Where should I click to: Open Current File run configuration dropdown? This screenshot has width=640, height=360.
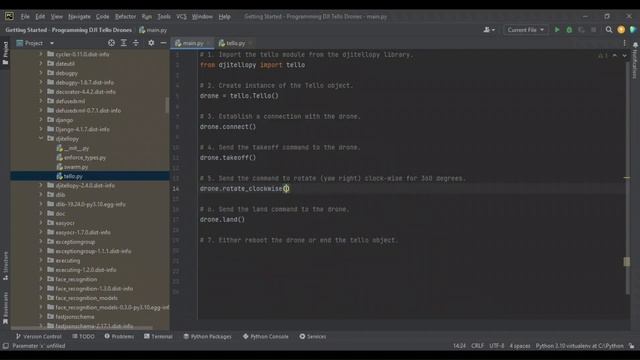coord(525,30)
